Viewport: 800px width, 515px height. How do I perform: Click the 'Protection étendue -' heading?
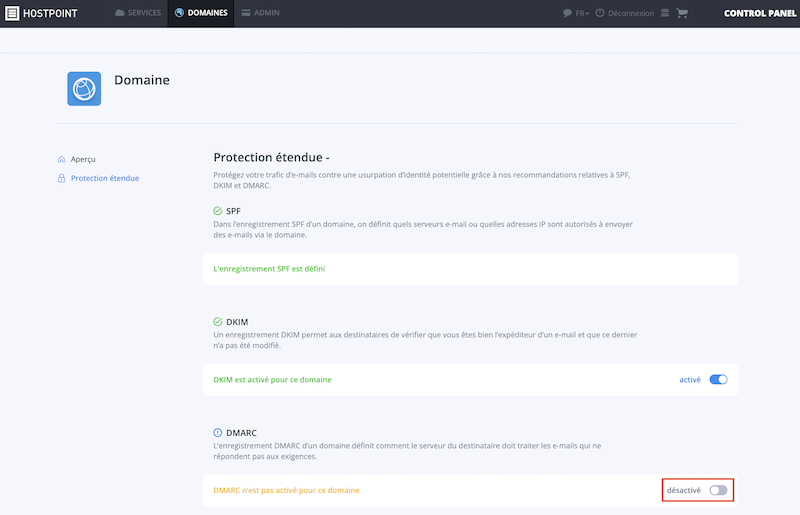click(271, 157)
